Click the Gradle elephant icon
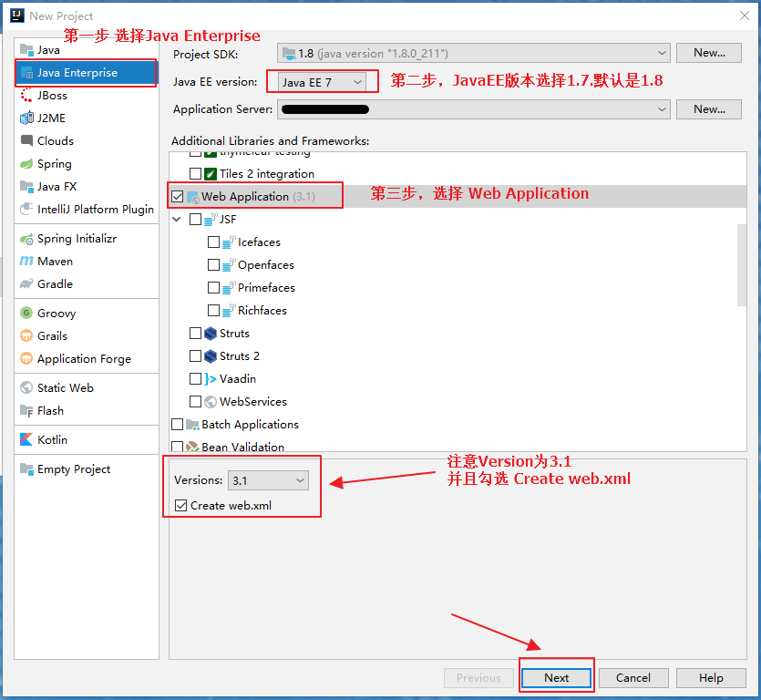The width and height of the screenshot is (761, 700). pyautogui.click(x=26, y=284)
